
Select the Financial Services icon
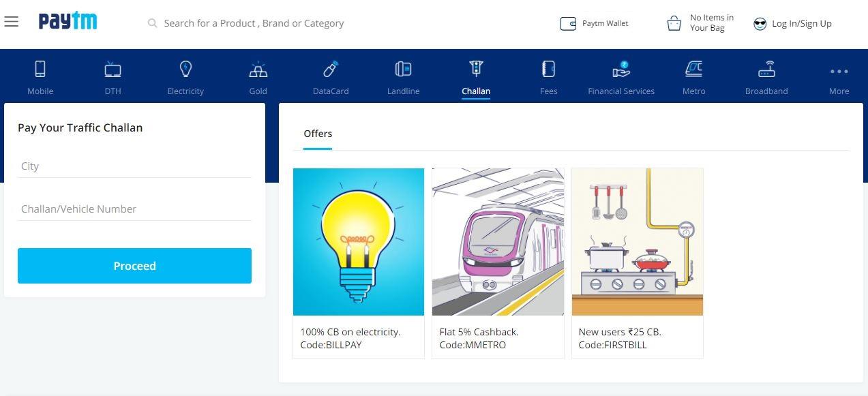[x=621, y=69]
